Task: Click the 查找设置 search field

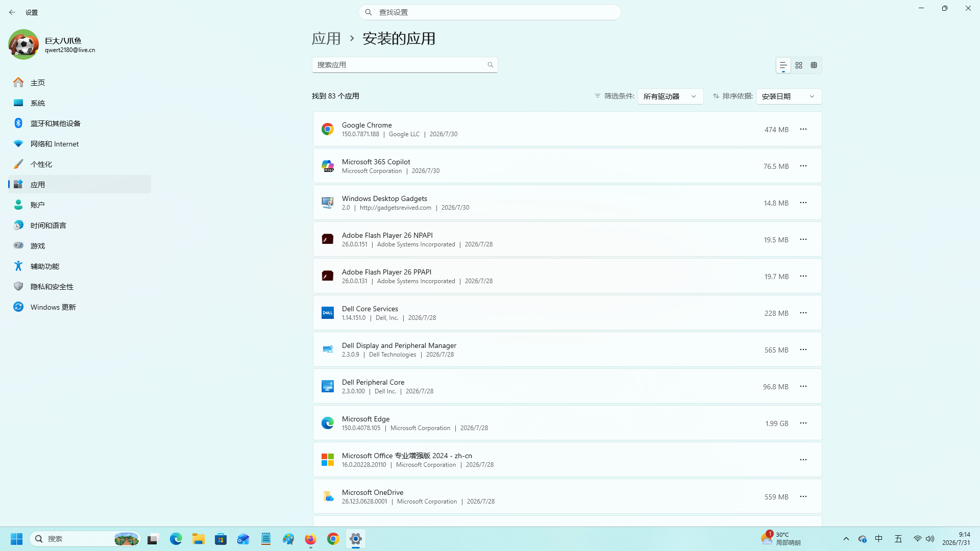Action: (490, 12)
